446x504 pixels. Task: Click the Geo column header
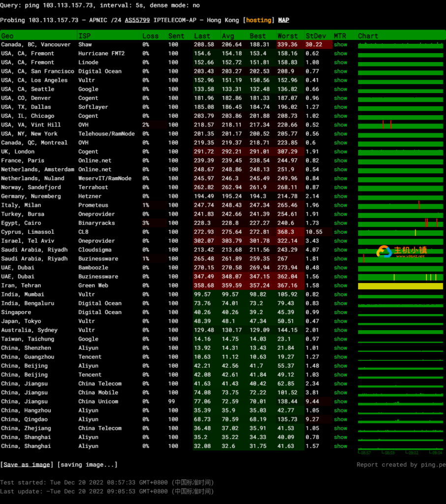coord(7,36)
